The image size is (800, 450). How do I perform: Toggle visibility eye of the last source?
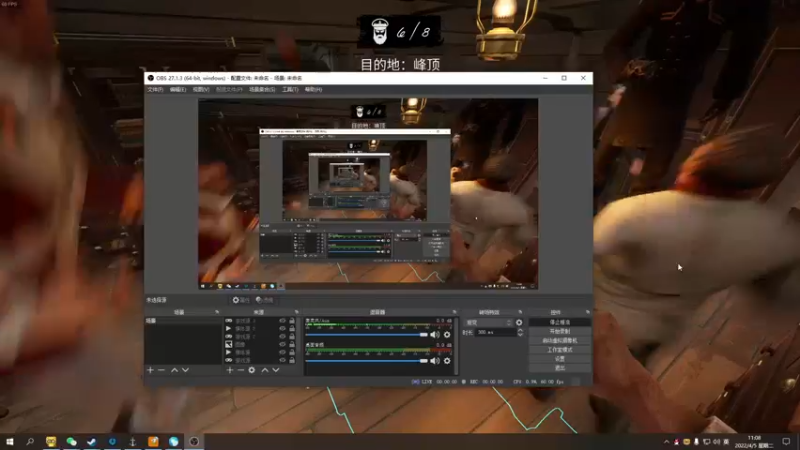[x=282, y=360]
